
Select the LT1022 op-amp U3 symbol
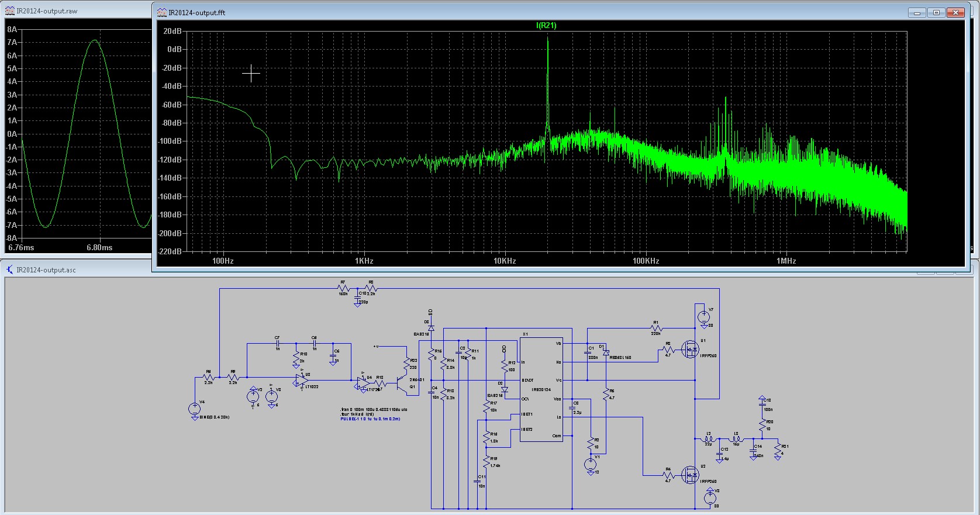[302, 380]
